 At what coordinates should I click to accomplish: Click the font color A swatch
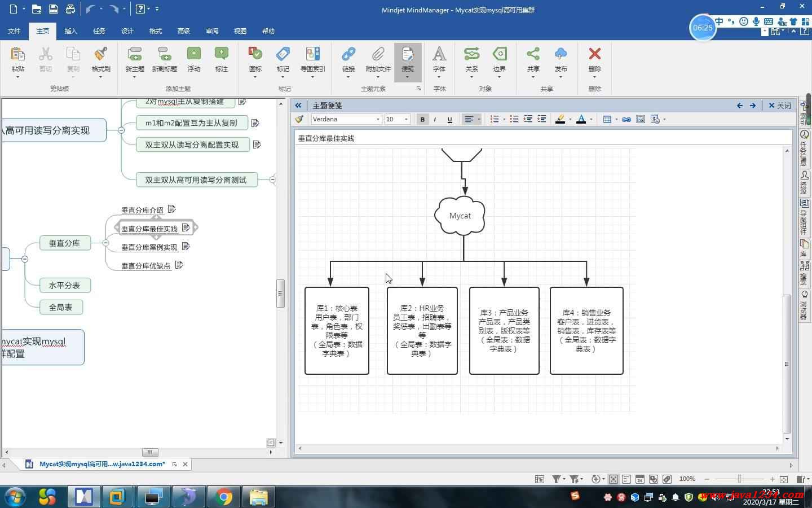(581, 119)
